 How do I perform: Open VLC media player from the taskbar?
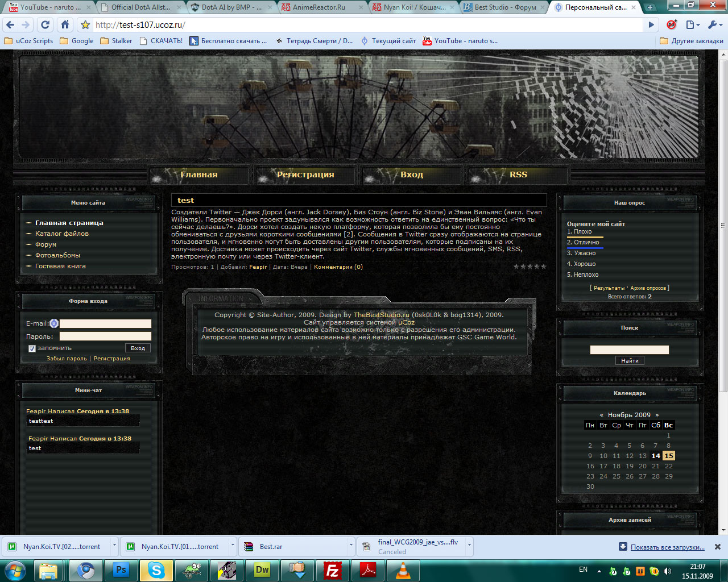pyautogui.click(x=403, y=570)
